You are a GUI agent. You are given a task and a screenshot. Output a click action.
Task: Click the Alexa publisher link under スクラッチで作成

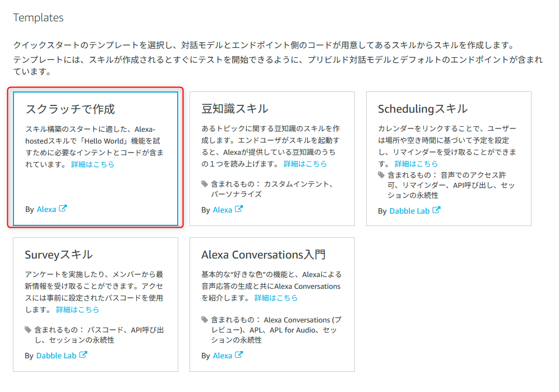click(47, 209)
